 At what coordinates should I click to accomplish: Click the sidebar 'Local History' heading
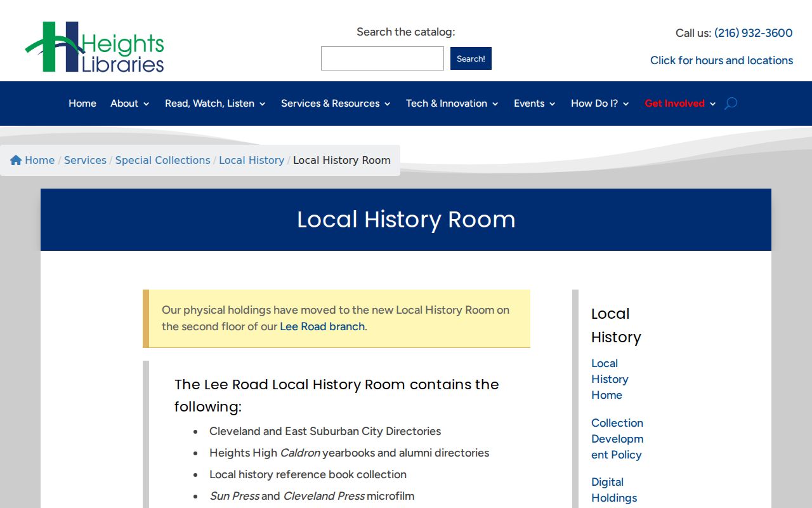click(616, 325)
